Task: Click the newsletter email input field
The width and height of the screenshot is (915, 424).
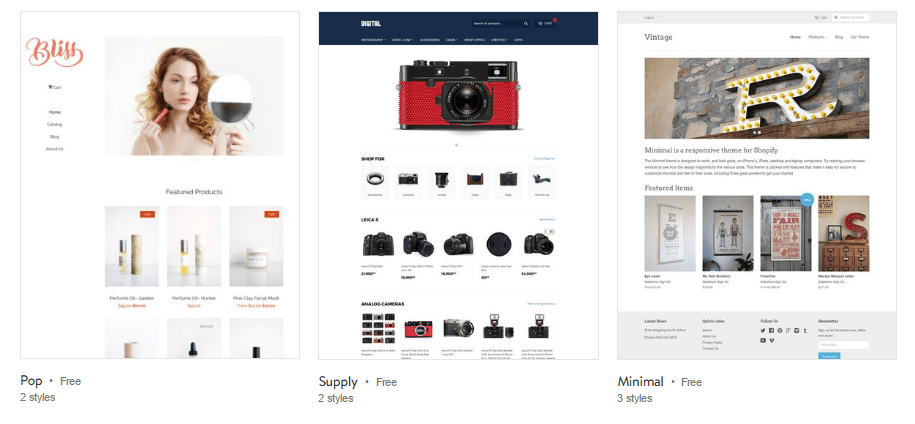Action: click(x=843, y=345)
